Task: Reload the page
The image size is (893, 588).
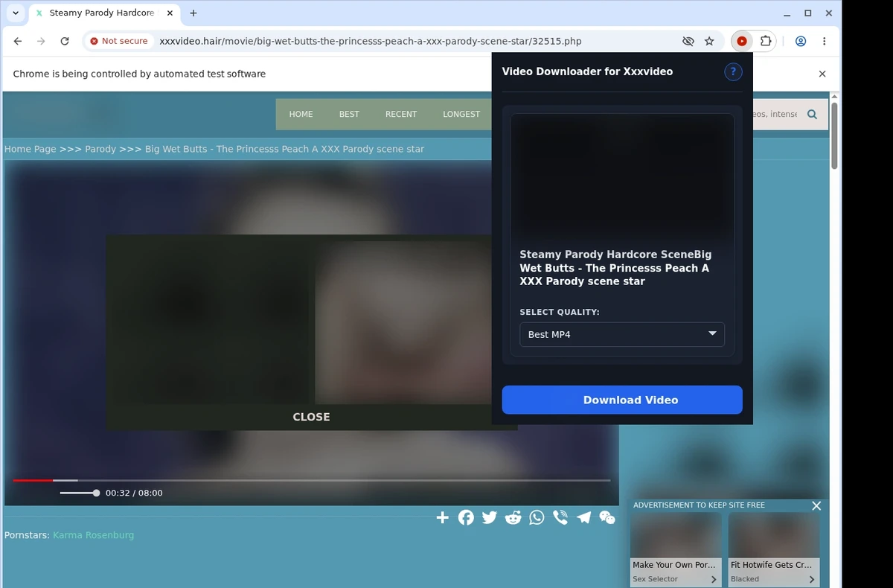Action: coord(65,42)
